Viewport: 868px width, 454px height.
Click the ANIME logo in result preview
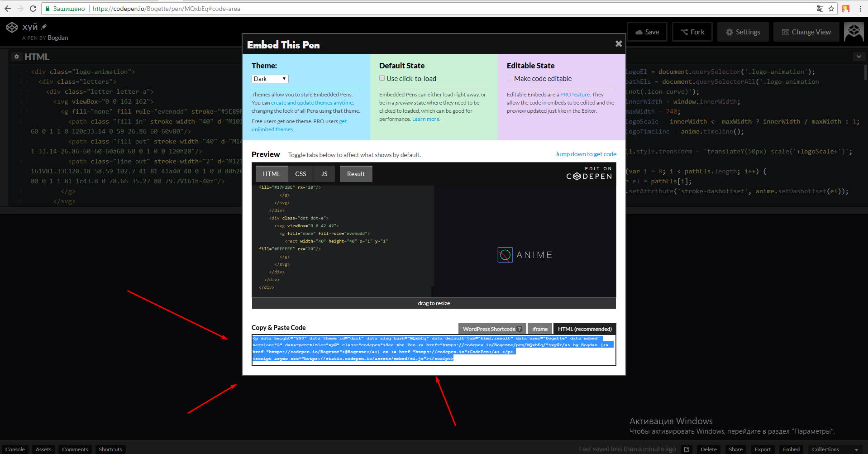click(x=525, y=255)
